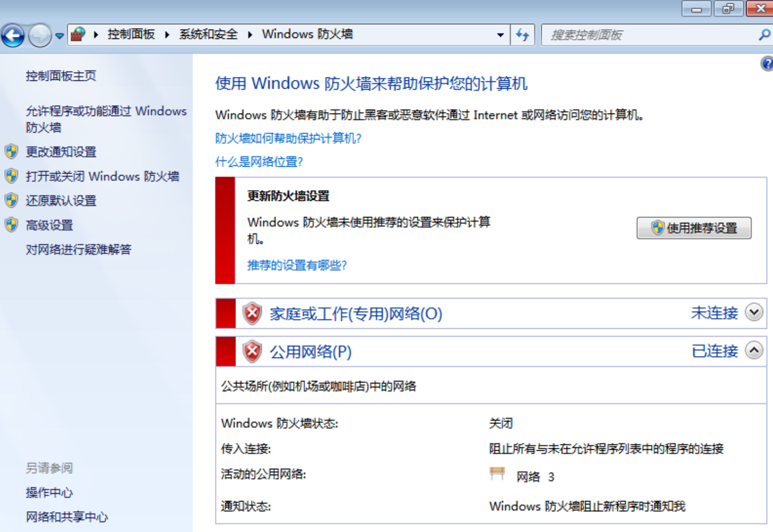Refresh the page with the refresh button
The width and height of the screenshot is (773, 532).
click(x=523, y=35)
